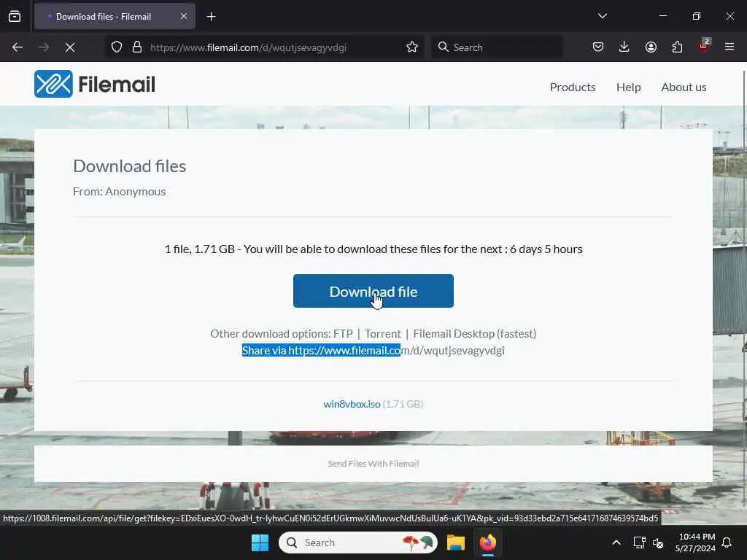This screenshot has height=560, width=747.
Task: Go back with the back arrow
Action: (x=18, y=47)
